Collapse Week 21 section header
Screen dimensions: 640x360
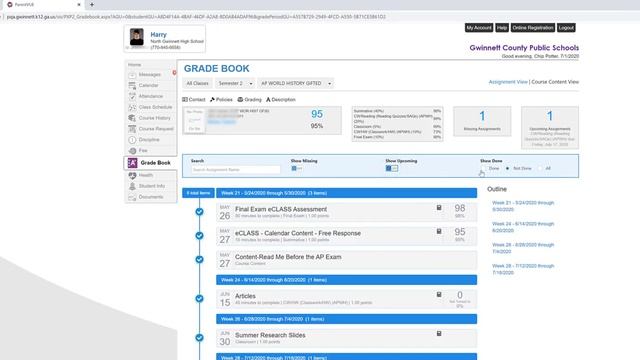[346, 193]
